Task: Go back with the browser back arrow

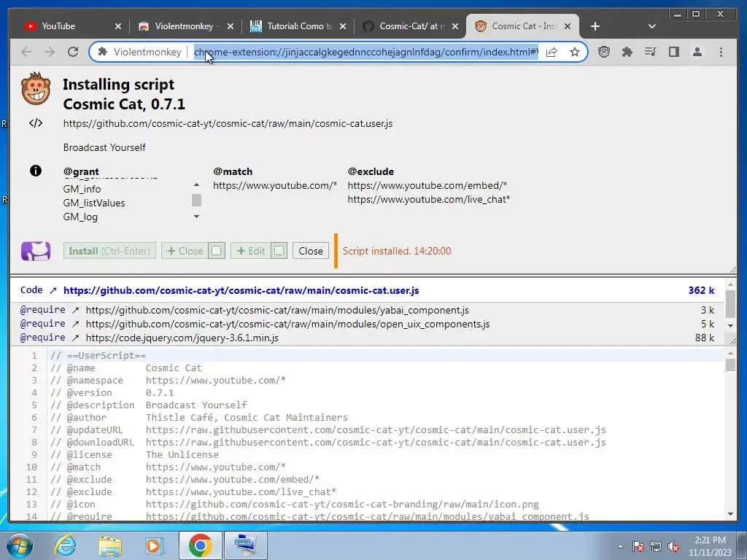Action: click(x=26, y=52)
